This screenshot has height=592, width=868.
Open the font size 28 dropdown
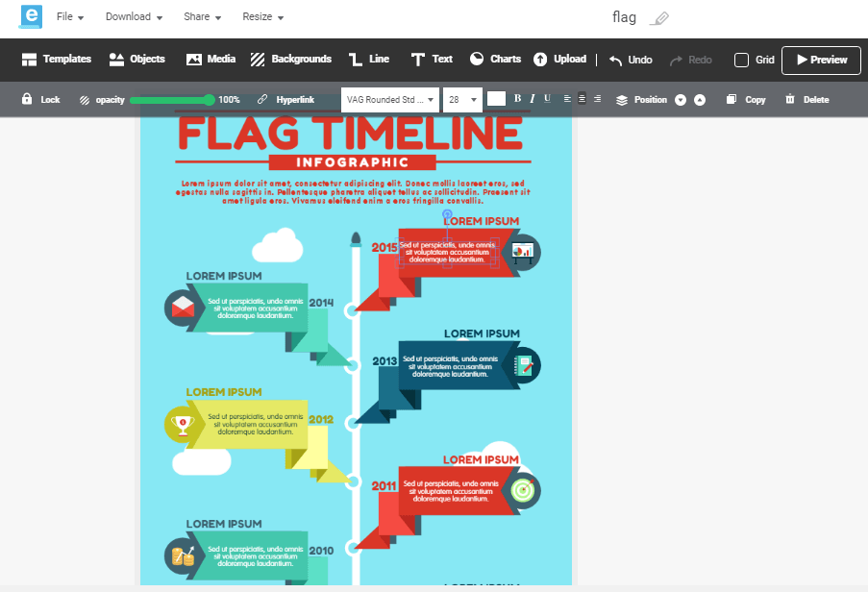[462, 99]
